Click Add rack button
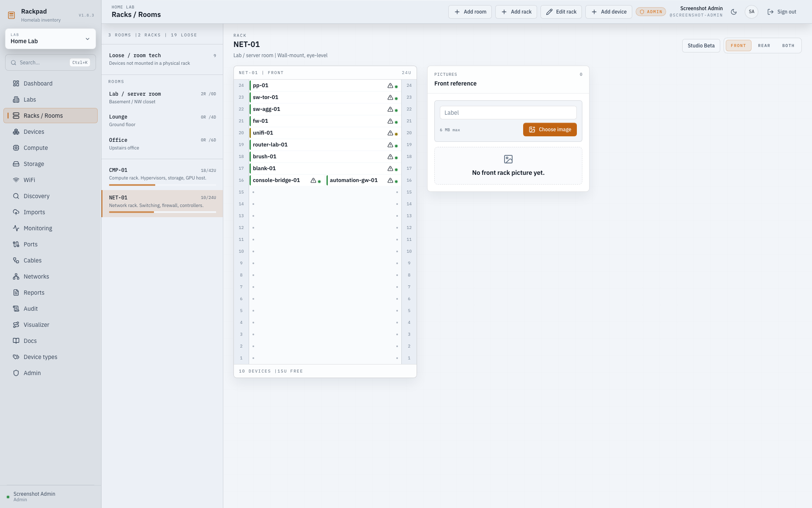 [516, 12]
